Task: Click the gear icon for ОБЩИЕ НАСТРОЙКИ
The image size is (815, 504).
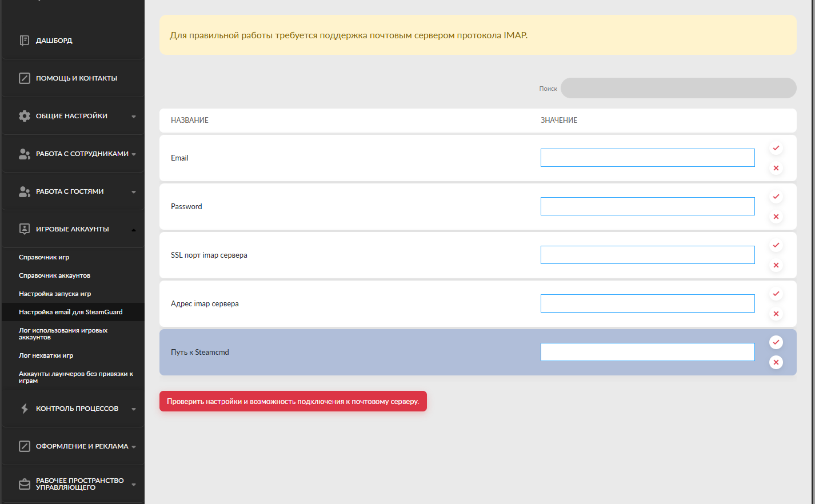Action: tap(25, 116)
